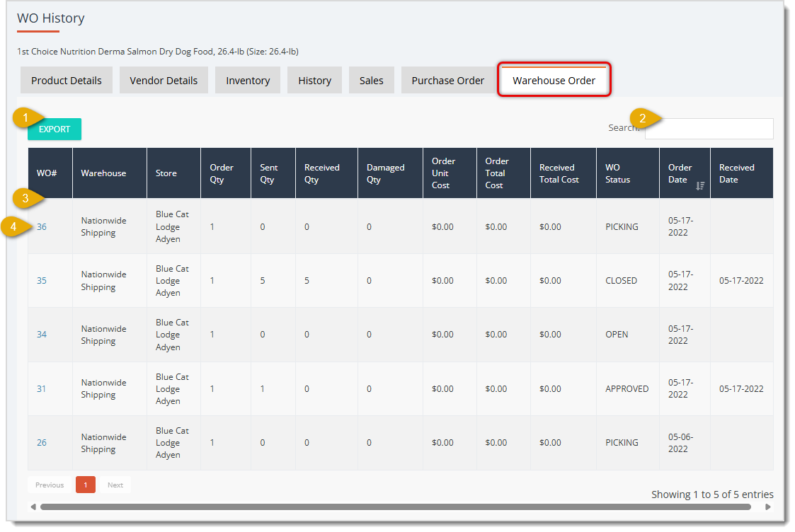Sort by Sent Qty column header

273,173
